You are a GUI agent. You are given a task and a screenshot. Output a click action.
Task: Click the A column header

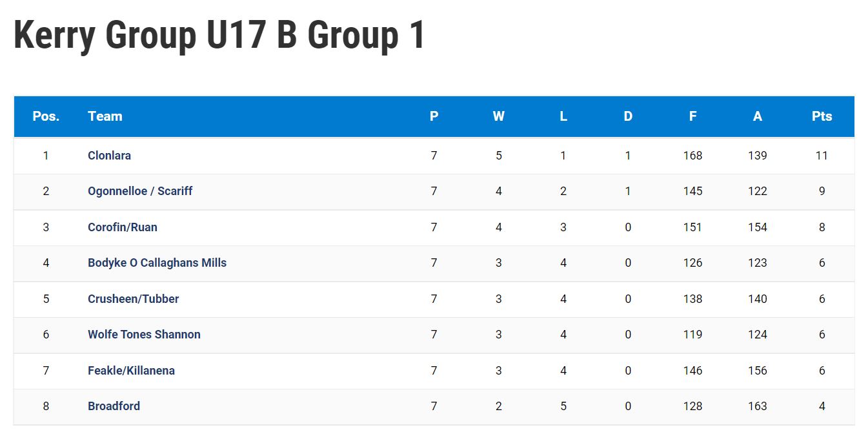(x=758, y=116)
